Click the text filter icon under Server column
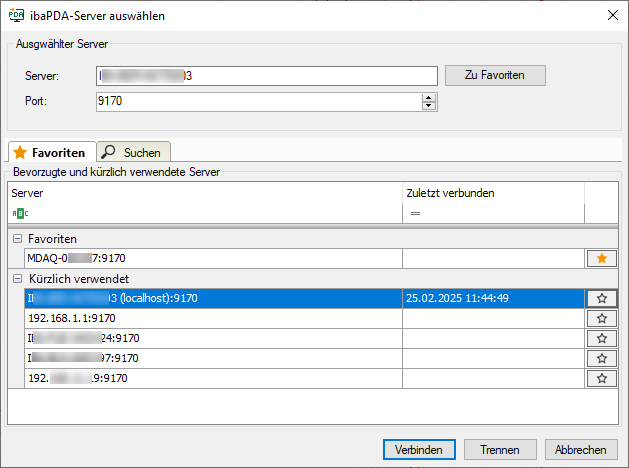 pyautogui.click(x=20, y=213)
